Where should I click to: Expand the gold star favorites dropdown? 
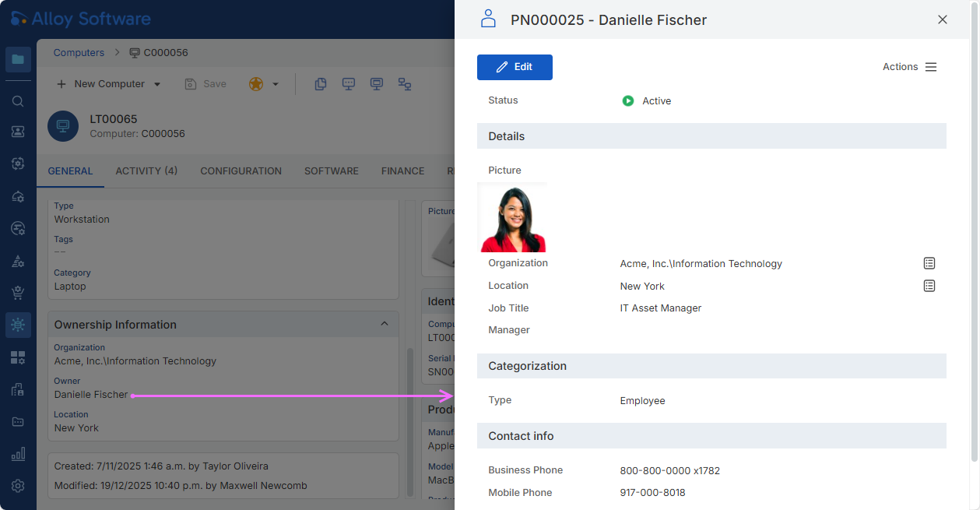pyautogui.click(x=275, y=84)
